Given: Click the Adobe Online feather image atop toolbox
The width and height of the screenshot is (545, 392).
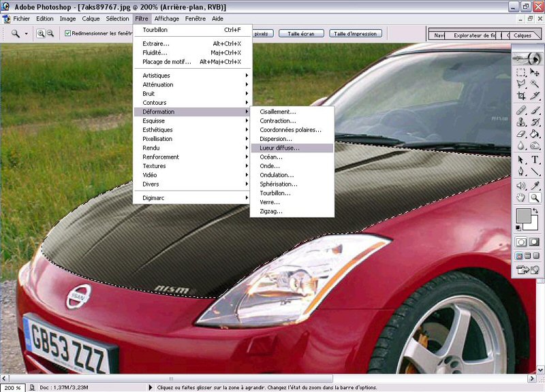Looking at the screenshot, I should tap(527, 59).
